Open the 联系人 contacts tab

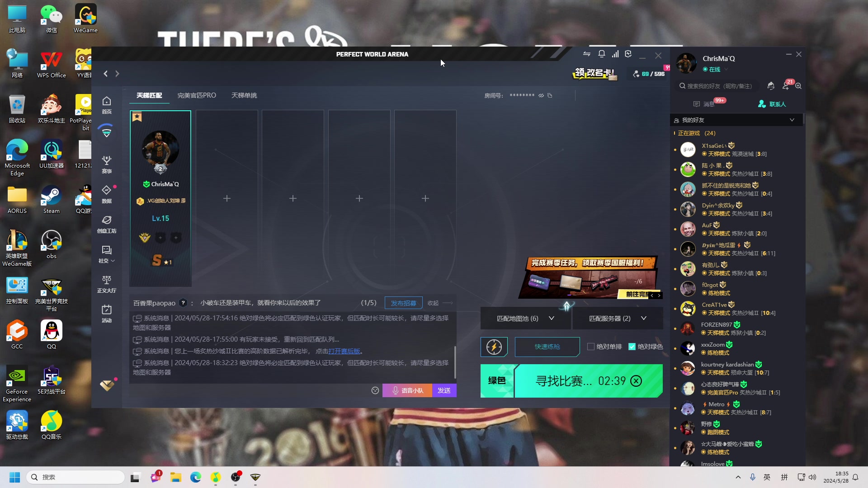(772, 104)
